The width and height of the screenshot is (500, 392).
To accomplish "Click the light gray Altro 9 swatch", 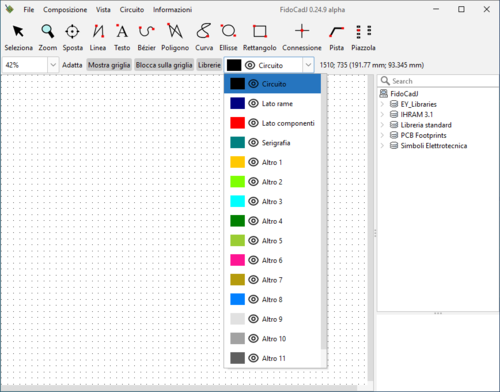I will (x=237, y=319).
